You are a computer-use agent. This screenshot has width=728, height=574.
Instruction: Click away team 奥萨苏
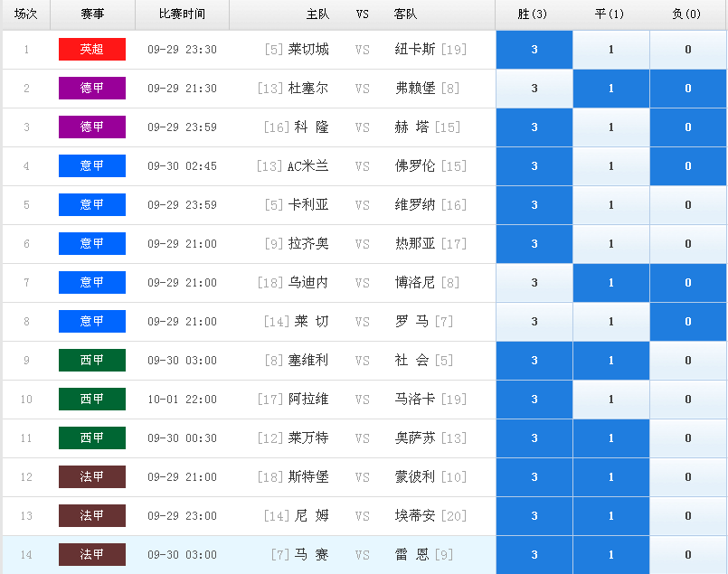pos(415,438)
